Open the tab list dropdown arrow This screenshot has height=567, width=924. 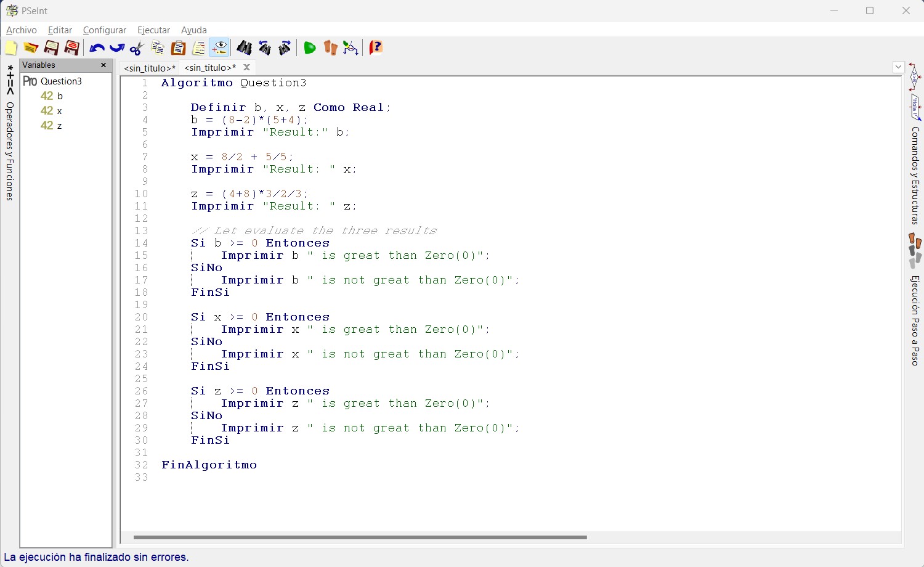[898, 67]
